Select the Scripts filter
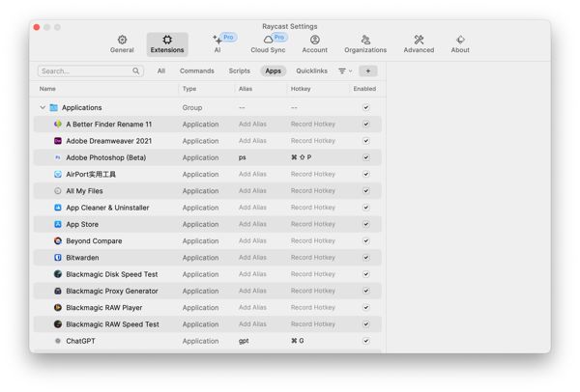The height and width of the screenshot is (392, 580). coord(240,70)
